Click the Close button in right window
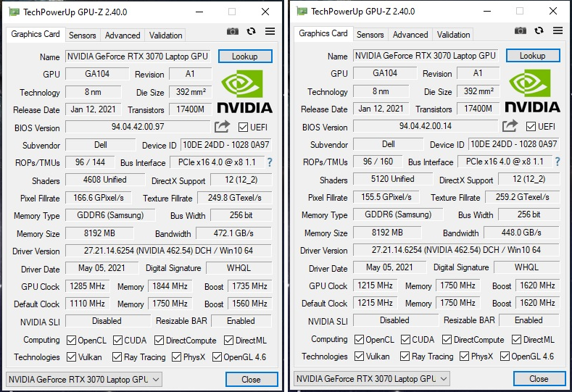The height and width of the screenshot is (392, 572). 539,378
